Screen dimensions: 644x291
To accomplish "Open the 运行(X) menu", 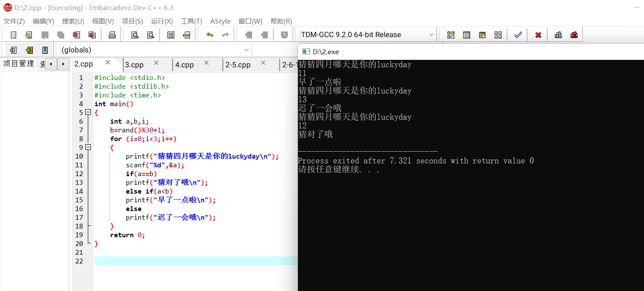I will 162,21.
